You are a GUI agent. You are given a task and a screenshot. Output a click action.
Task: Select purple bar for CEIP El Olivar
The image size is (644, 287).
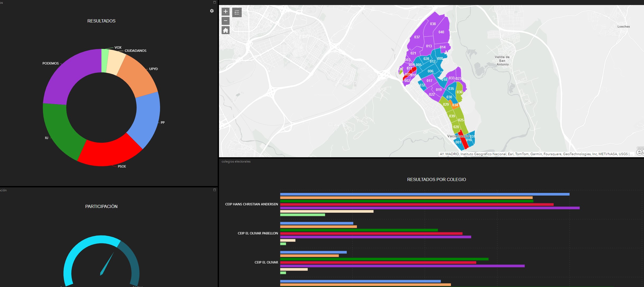pos(402,266)
